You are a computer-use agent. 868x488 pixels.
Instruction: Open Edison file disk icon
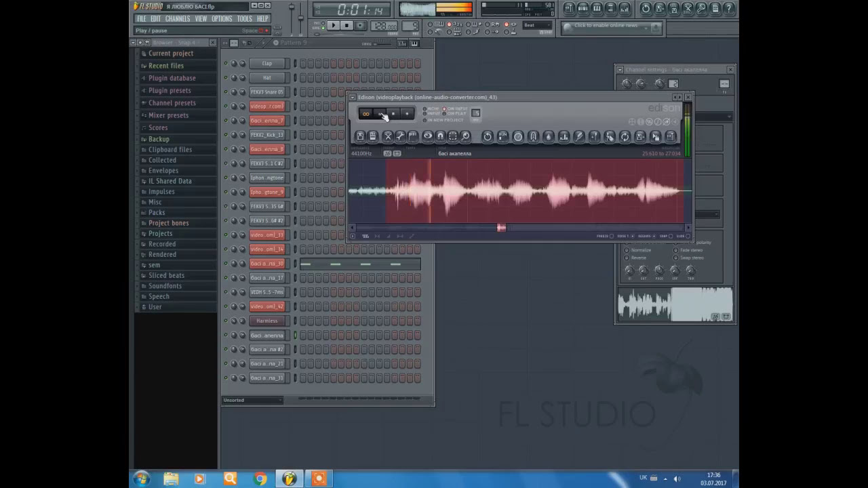[x=360, y=136]
